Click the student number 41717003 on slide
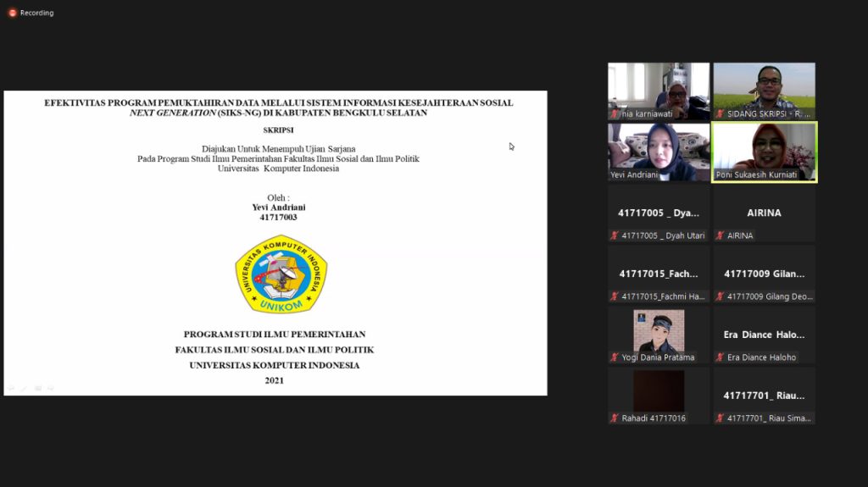This screenshot has height=487, width=868. [278, 218]
